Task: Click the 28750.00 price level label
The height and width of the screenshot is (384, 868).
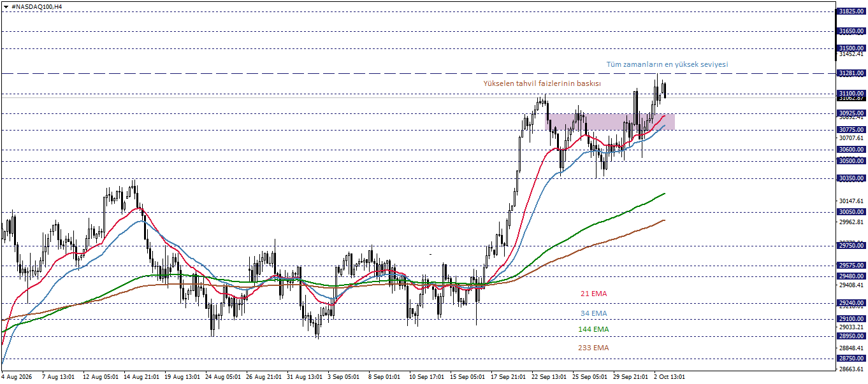Action: coord(851,359)
